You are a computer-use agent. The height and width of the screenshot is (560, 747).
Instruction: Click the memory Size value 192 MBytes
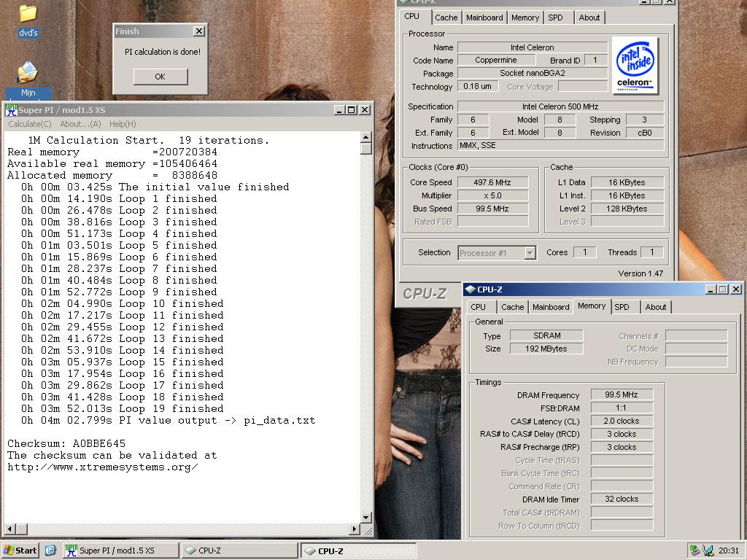coord(546,349)
